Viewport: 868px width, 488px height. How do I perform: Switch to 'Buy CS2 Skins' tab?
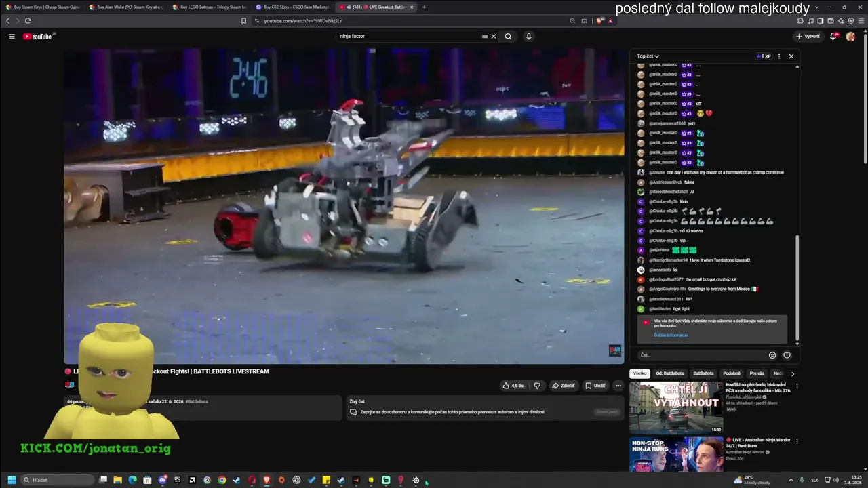[292, 7]
